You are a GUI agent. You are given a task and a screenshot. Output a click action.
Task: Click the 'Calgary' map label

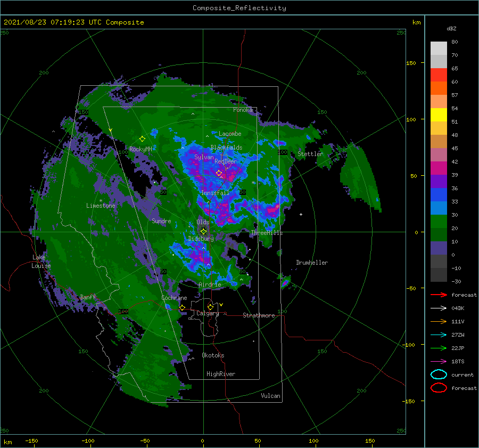tap(208, 313)
